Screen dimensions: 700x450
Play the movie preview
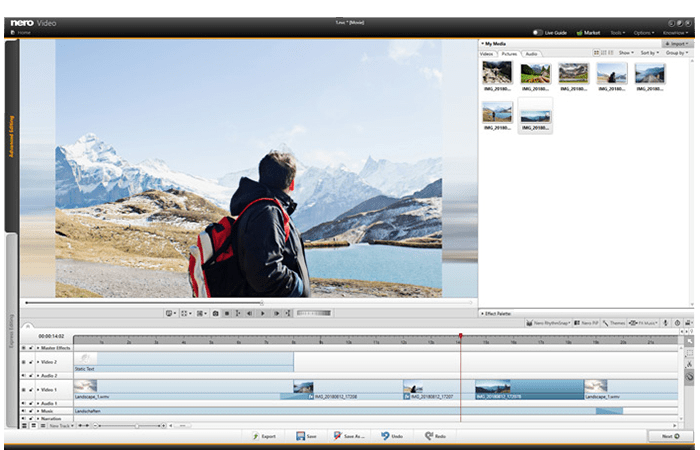pos(262,313)
